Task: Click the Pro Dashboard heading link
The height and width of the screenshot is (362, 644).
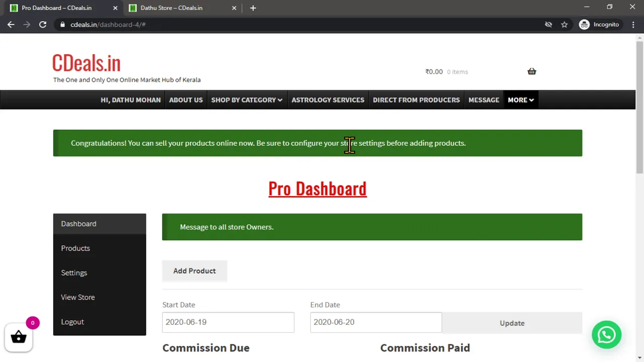Action: (x=317, y=189)
